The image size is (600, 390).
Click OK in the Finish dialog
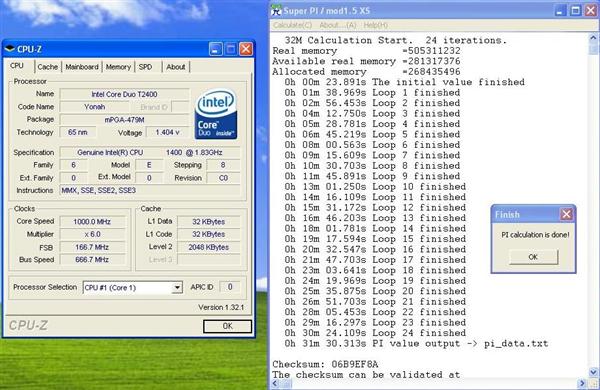point(533,257)
